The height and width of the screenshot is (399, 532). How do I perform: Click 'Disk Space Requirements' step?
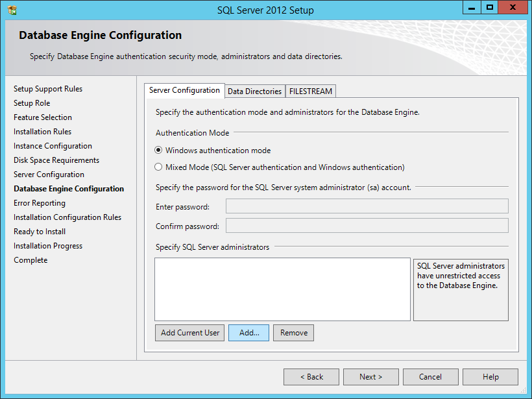pos(56,160)
